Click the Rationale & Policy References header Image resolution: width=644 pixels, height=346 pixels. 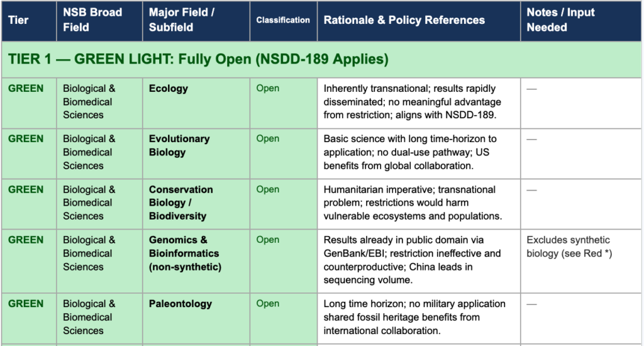tap(404, 20)
